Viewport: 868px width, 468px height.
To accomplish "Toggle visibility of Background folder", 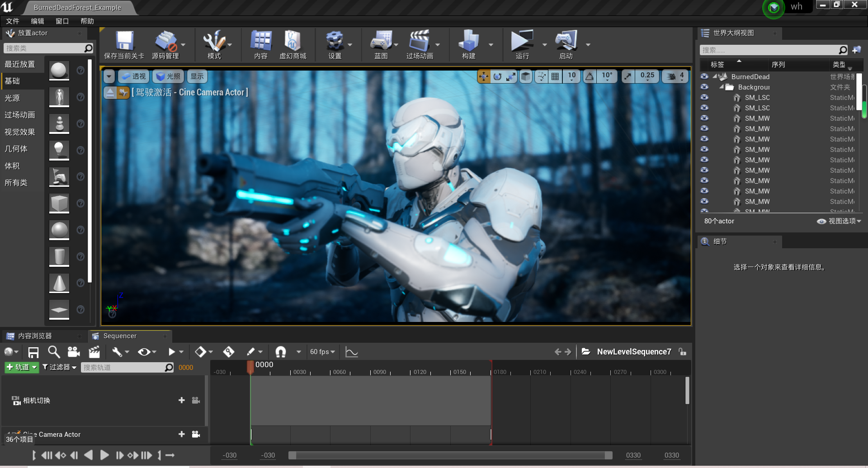I will (704, 87).
